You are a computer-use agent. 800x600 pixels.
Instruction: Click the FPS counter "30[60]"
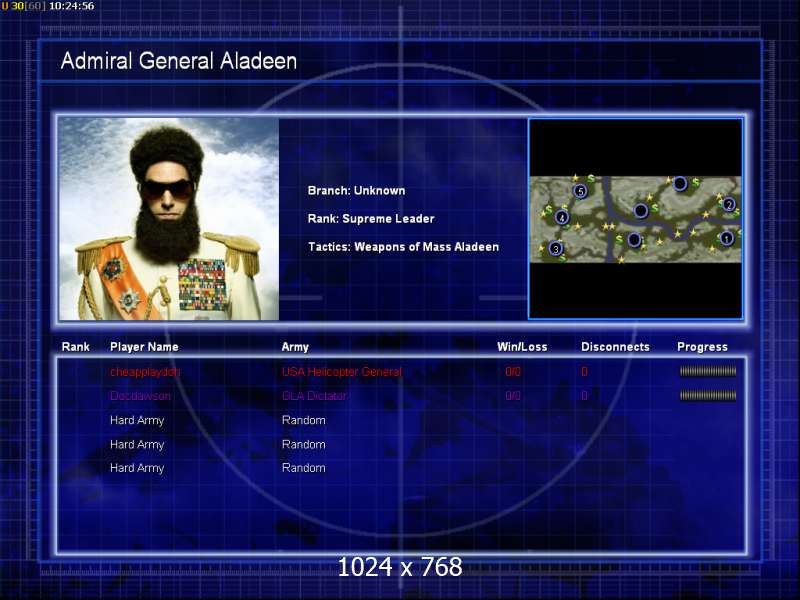pyautogui.click(x=28, y=6)
